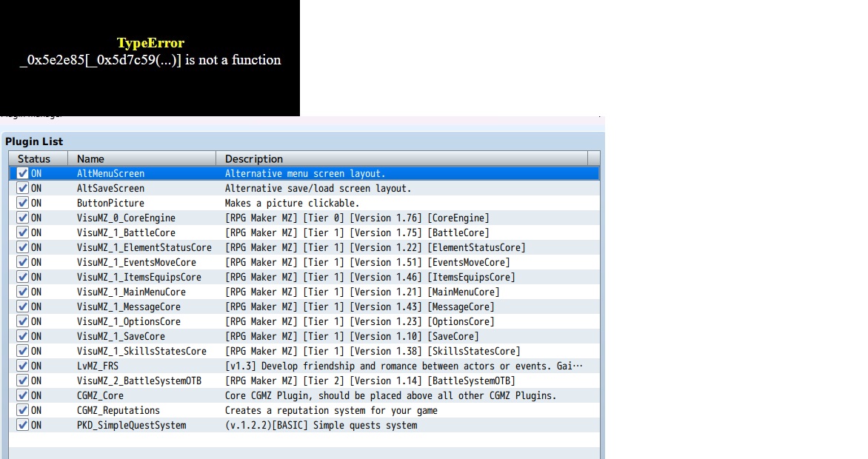The height and width of the screenshot is (459, 868).
Task: Select the ButtonPicture plugin name
Action: click(x=110, y=203)
